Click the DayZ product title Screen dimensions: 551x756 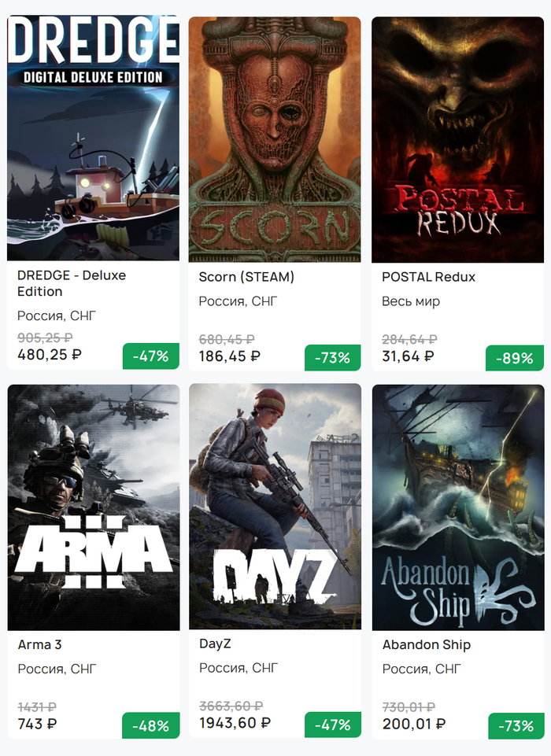click(215, 644)
